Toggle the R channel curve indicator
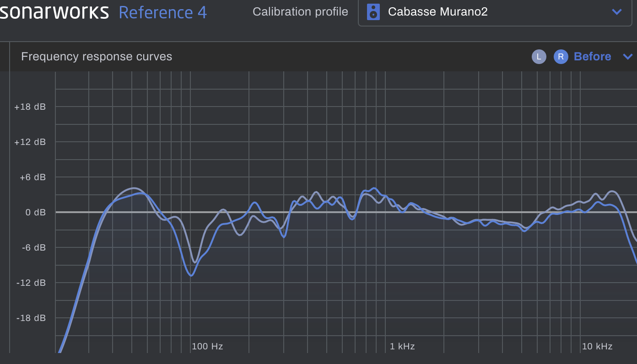Viewport: 637px width, 364px height. click(561, 57)
